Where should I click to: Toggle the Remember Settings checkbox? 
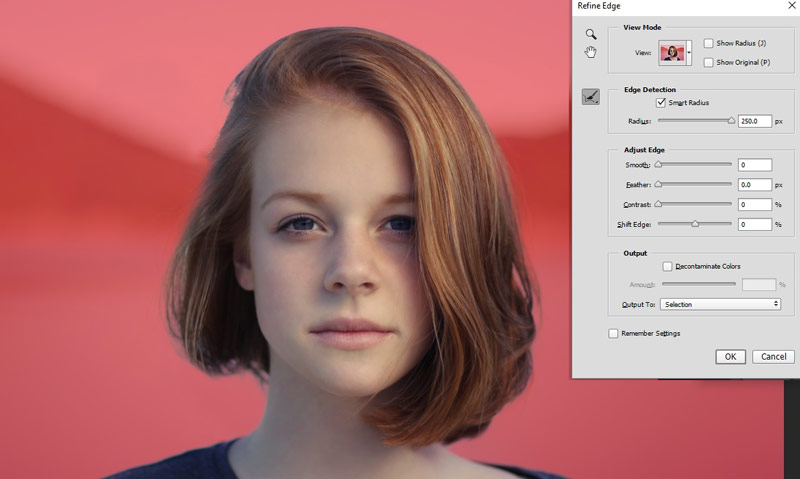click(613, 333)
